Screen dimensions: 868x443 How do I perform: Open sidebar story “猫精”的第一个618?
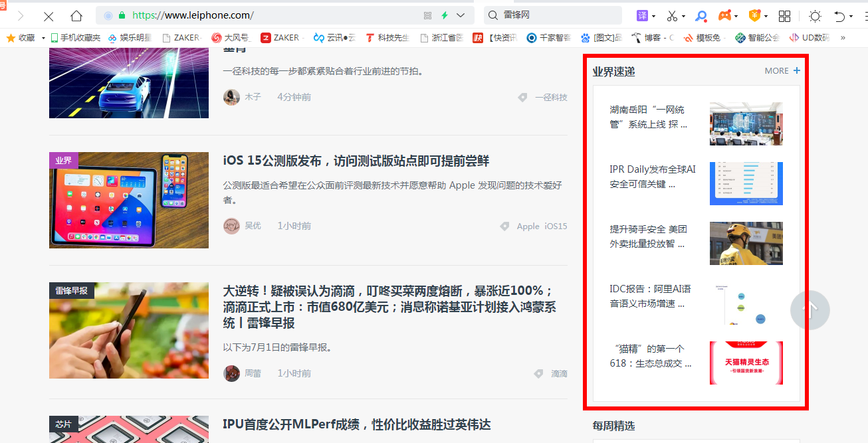651,355
